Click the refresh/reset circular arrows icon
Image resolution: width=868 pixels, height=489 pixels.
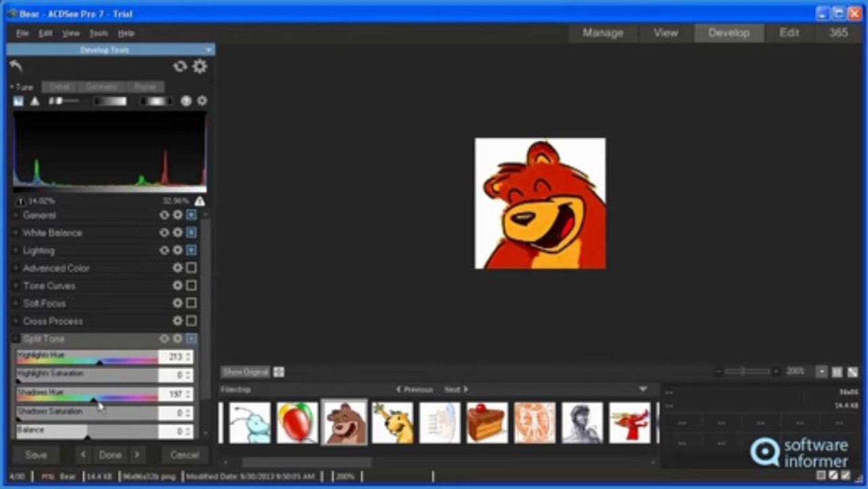coord(180,66)
